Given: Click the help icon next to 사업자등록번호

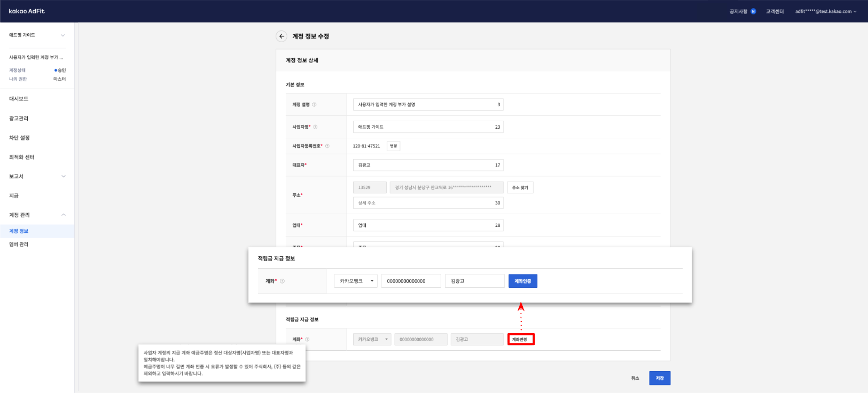Looking at the screenshot, I should point(327,146).
